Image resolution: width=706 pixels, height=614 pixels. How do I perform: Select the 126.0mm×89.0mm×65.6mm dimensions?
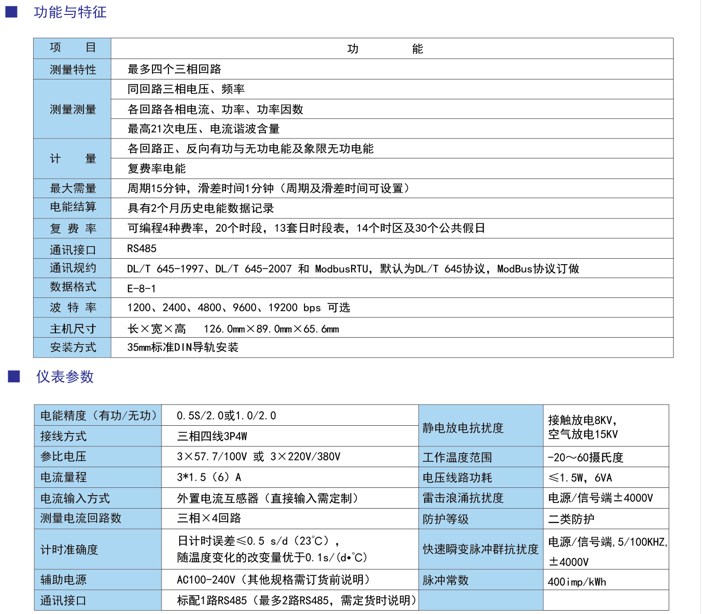(271, 329)
